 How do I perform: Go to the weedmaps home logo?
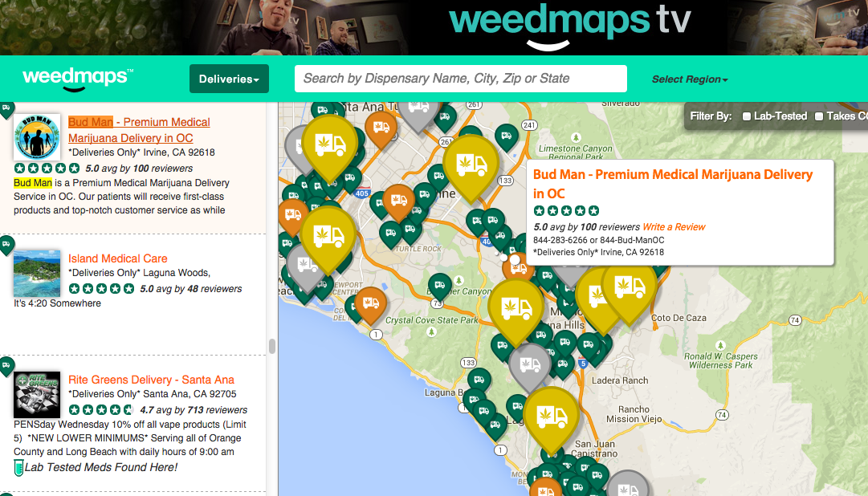(78, 78)
